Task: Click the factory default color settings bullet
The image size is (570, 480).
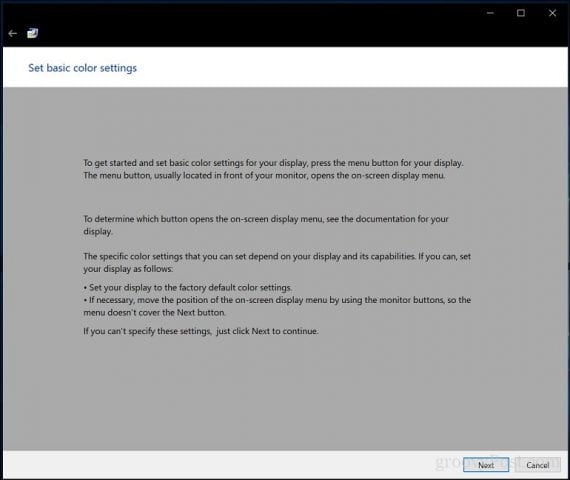Action: [x=188, y=288]
